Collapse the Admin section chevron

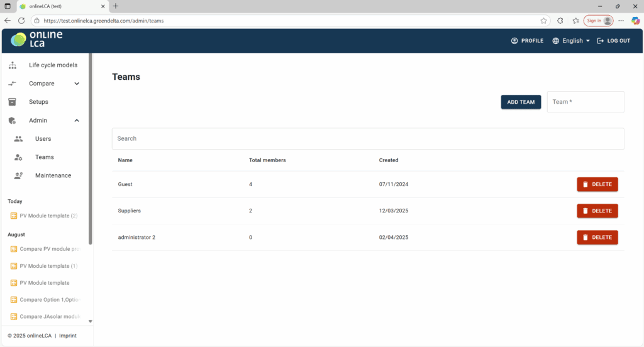click(77, 120)
